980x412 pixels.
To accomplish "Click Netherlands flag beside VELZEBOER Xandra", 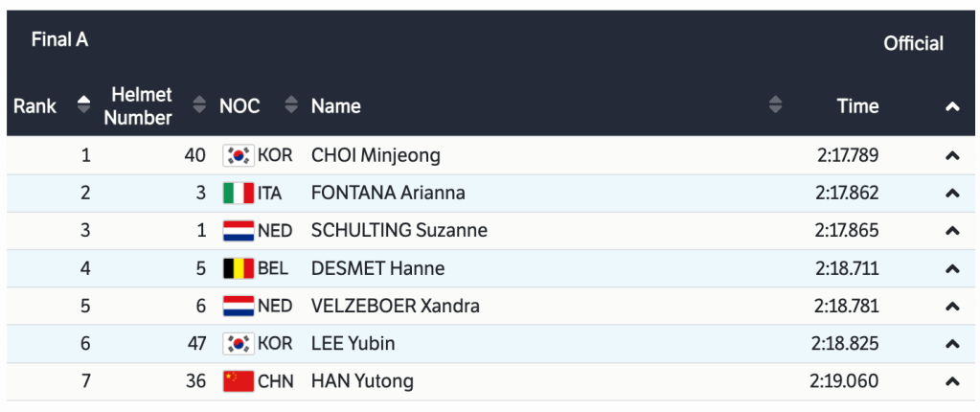I will pyautogui.click(x=238, y=306).
